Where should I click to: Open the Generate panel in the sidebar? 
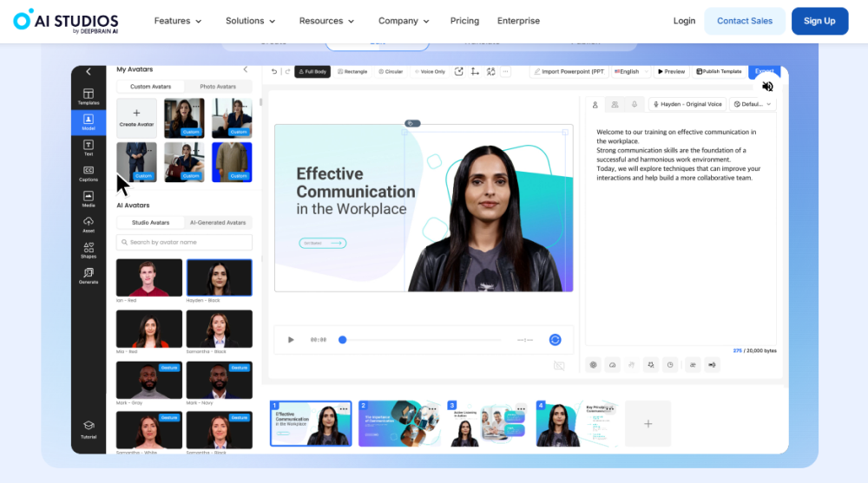coord(88,276)
